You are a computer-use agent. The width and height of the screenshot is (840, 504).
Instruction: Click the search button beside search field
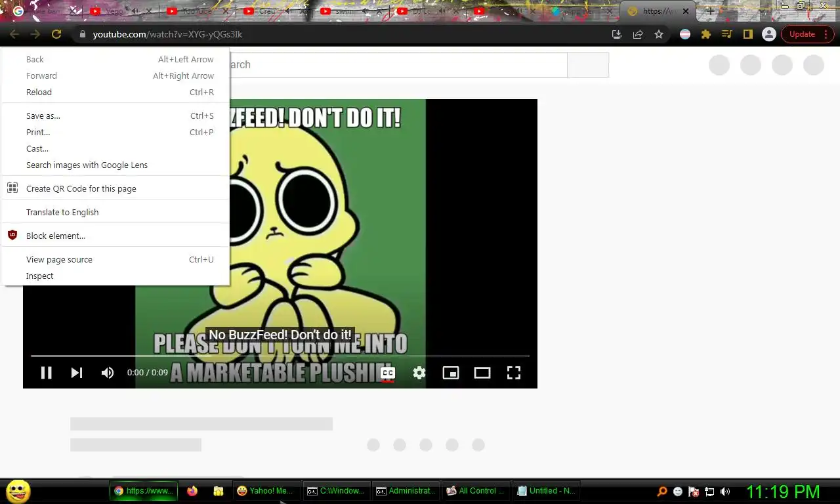coord(588,65)
